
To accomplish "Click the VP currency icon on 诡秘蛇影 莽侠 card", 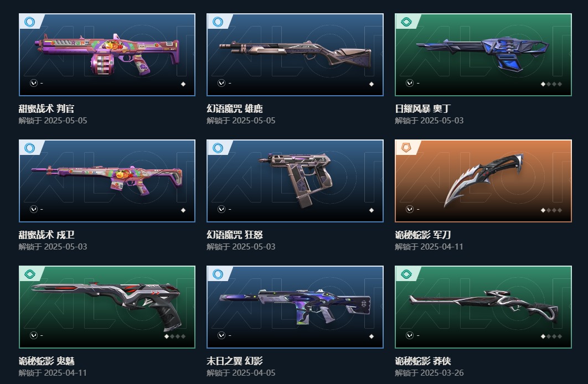I will pos(410,335).
